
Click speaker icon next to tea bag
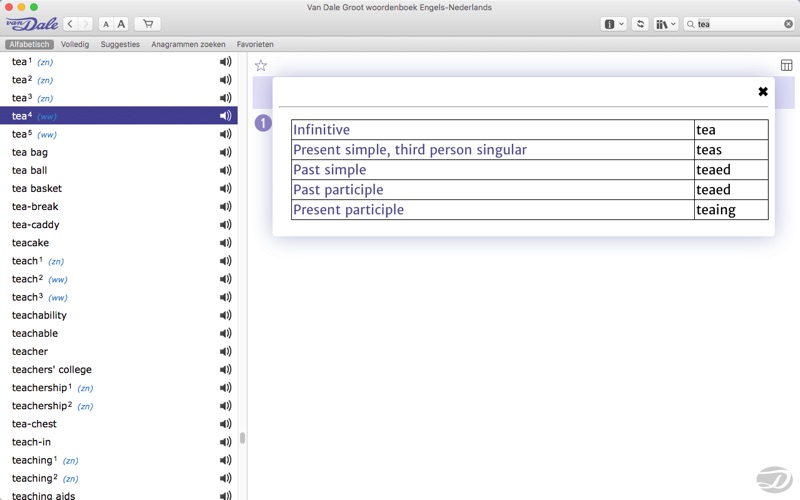225,152
